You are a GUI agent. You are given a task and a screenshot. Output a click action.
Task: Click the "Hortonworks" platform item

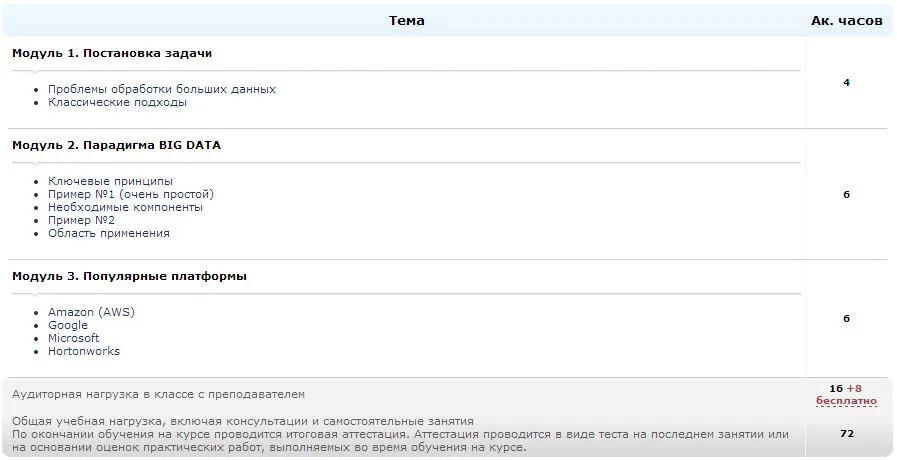pyautogui.click(x=84, y=351)
